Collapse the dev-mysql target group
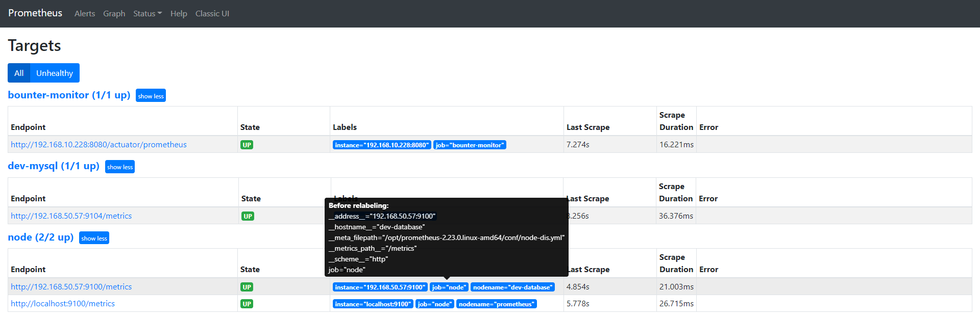Viewport: 980px width, 318px height. tap(120, 167)
